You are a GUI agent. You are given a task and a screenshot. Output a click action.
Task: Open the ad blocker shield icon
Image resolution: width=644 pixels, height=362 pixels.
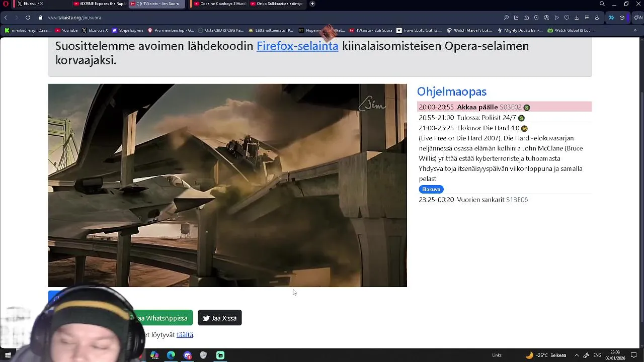(536, 18)
